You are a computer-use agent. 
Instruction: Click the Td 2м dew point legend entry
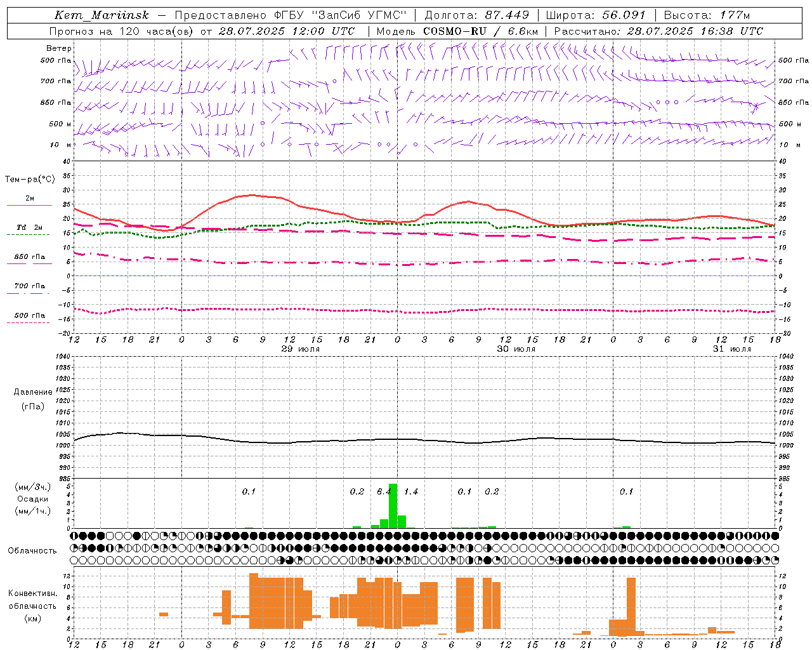click(29, 227)
